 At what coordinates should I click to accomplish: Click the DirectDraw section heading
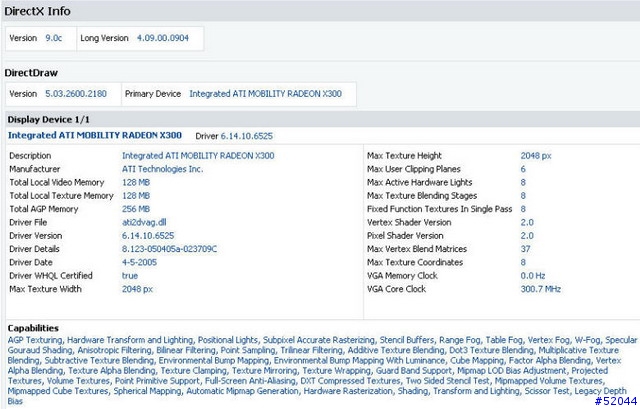[x=31, y=73]
